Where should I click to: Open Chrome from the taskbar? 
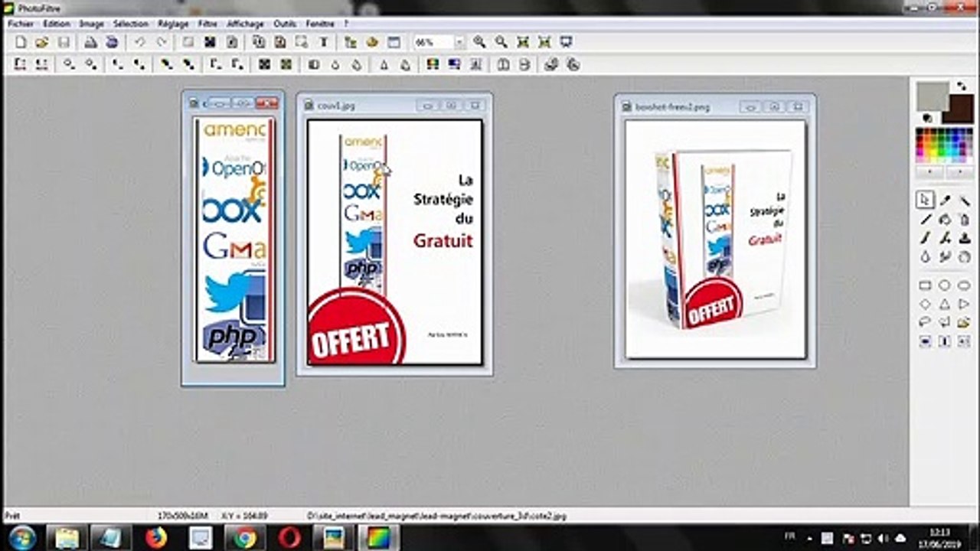[x=245, y=538]
